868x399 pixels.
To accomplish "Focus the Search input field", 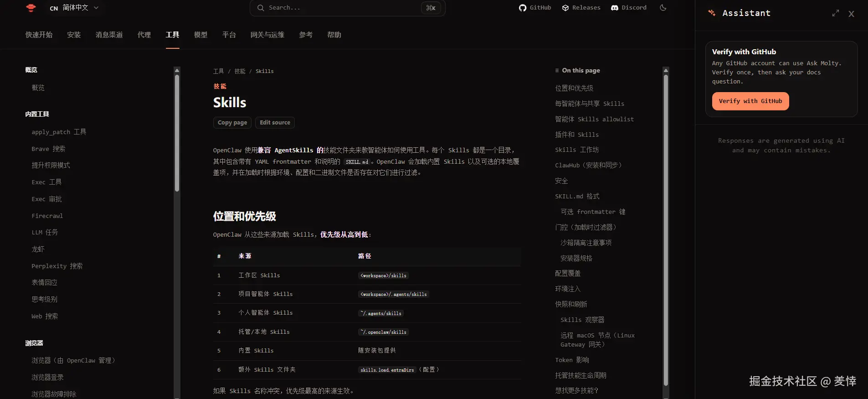I will click(347, 8).
